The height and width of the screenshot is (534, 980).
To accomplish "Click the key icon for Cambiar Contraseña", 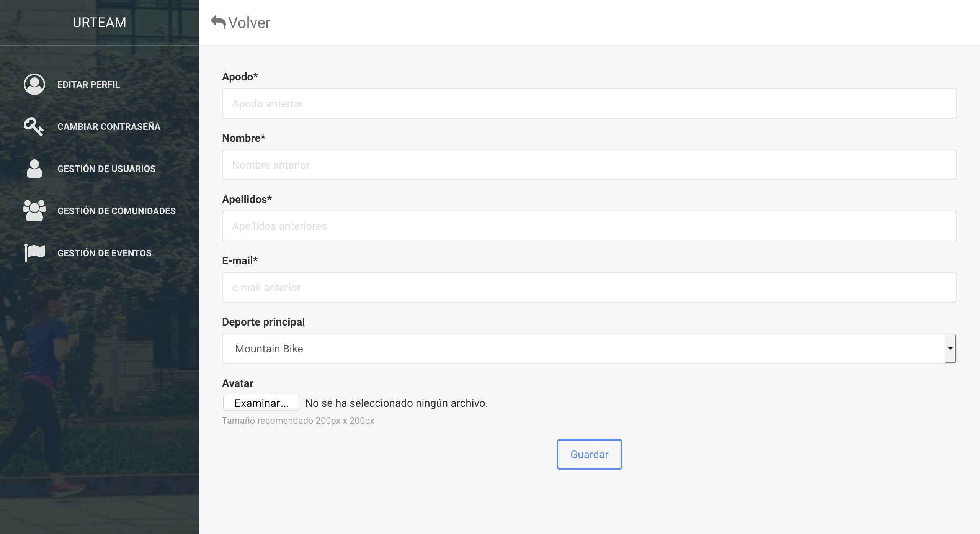I will (34, 126).
